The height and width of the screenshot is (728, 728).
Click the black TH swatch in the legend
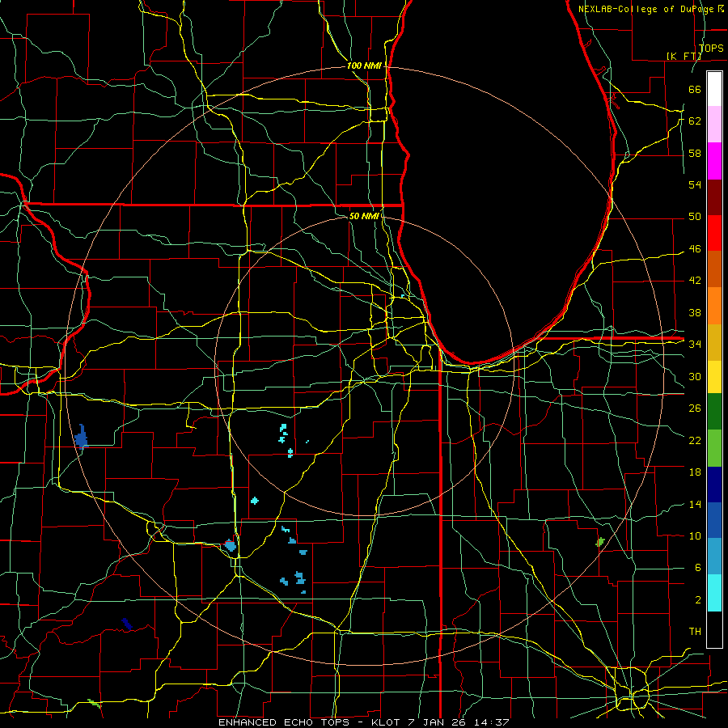tap(714, 629)
